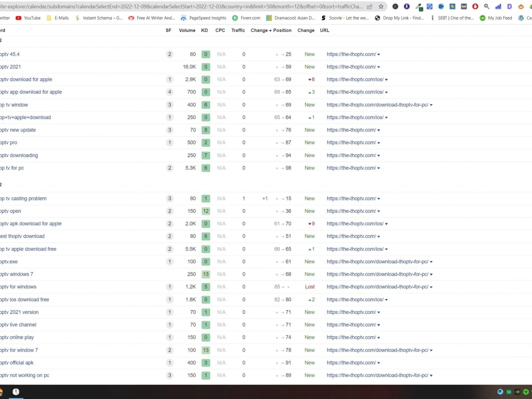Image resolution: width=532 pixels, height=399 pixels.
Task: Open the blue checkmark extension icon
Action: click(429, 6)
